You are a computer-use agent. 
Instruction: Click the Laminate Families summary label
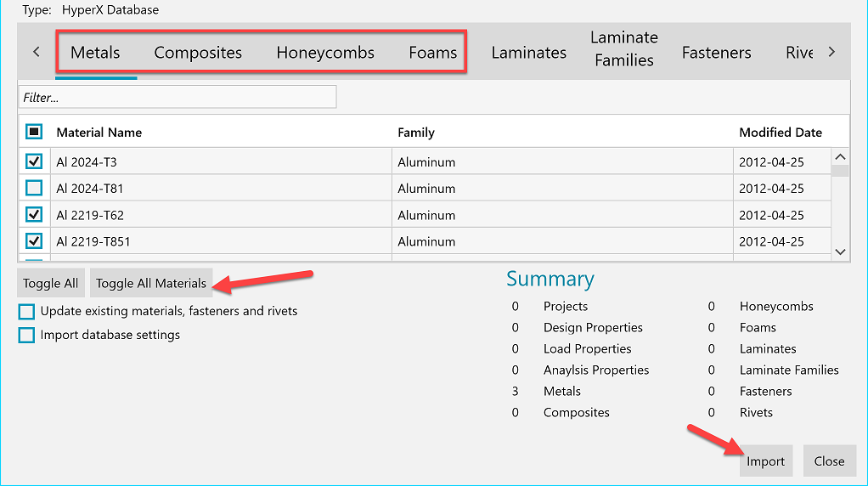[x=789, y=370]
